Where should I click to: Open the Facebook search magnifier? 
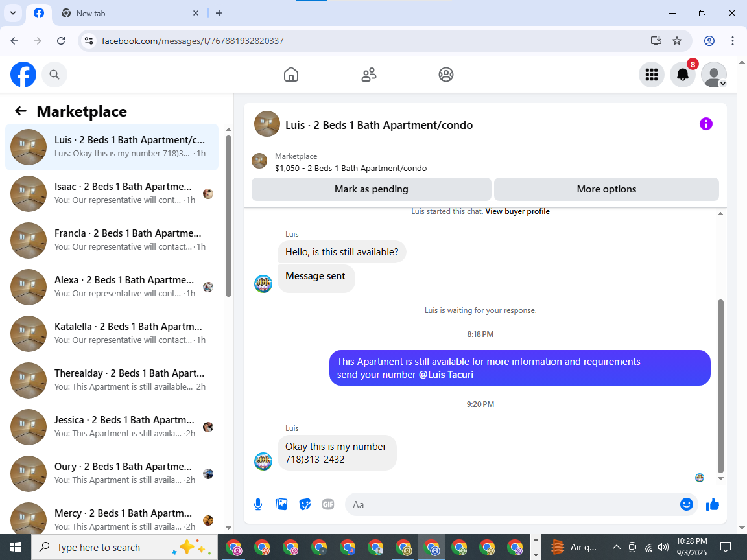54,75
